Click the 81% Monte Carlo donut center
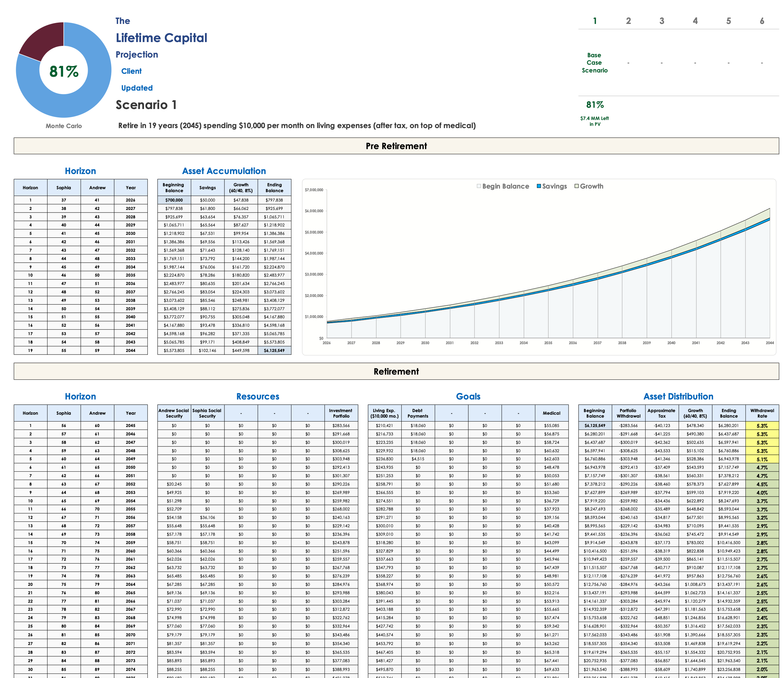This screenshot has height=678, width=784. (x=64, y=71)
